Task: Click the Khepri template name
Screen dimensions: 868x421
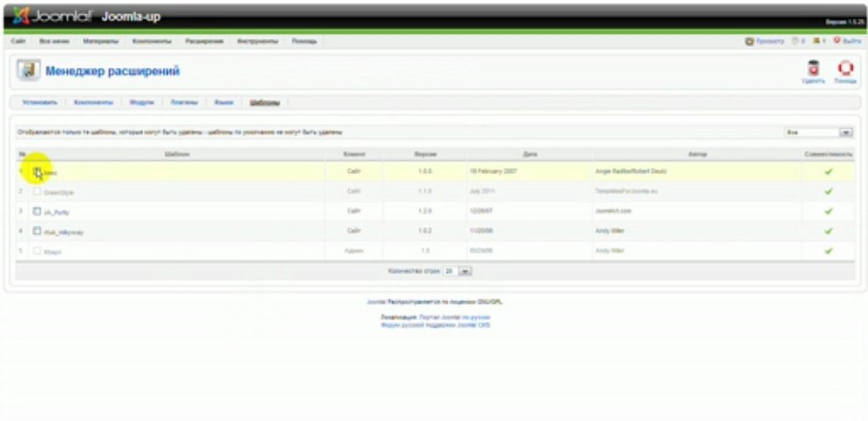Action: click(53, 252)
